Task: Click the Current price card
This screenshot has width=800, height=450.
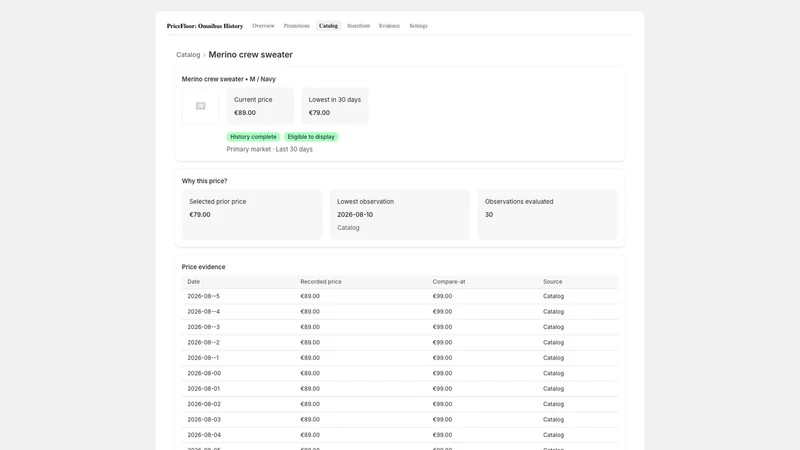Action: coord(260,106)
